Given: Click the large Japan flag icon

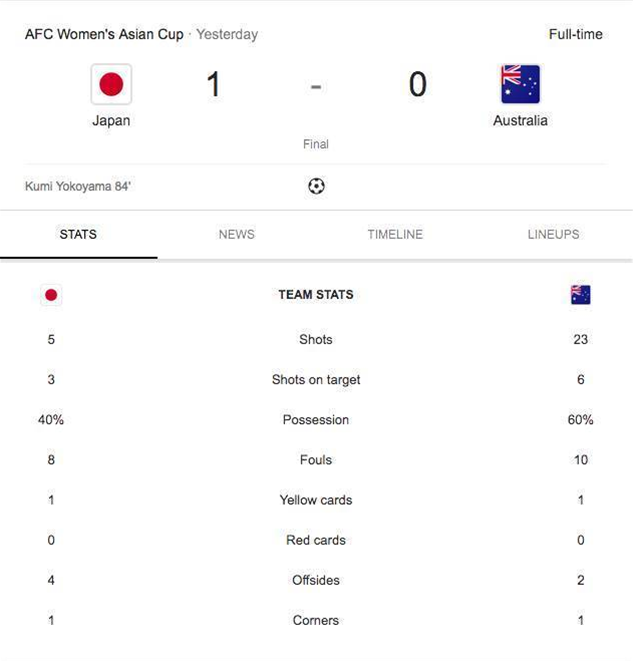Looking at the screenshot, I should pos(111,84).
